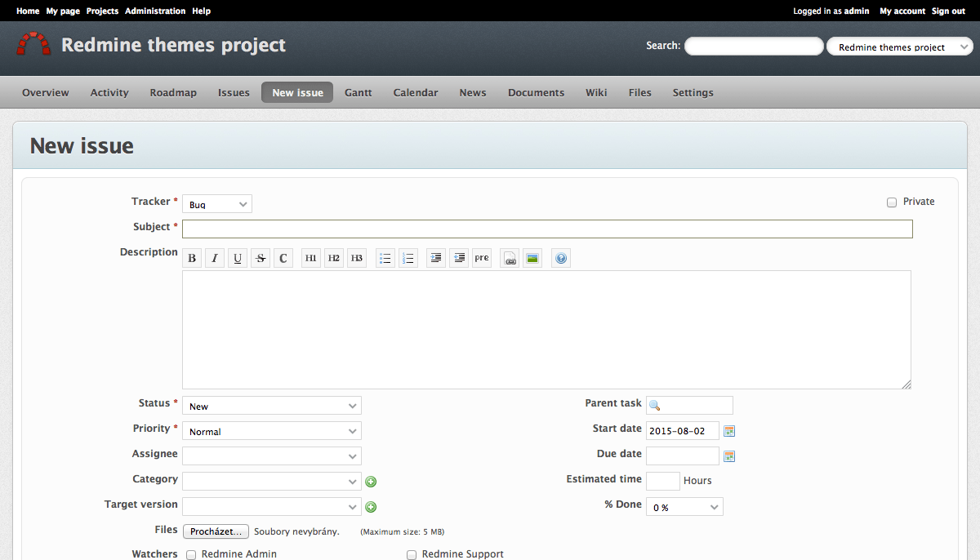This screenshot has height=560, width=980.
Task: Go to the Issues tab
Action: pyautogui.click(x=234, y=92)
